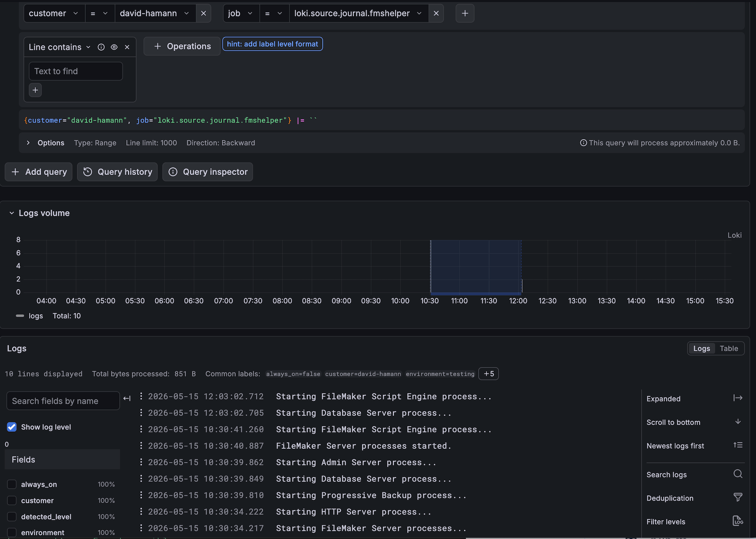The image size is (756, 539).
Task: Open Query inspector
Action: tap(208, 172)
